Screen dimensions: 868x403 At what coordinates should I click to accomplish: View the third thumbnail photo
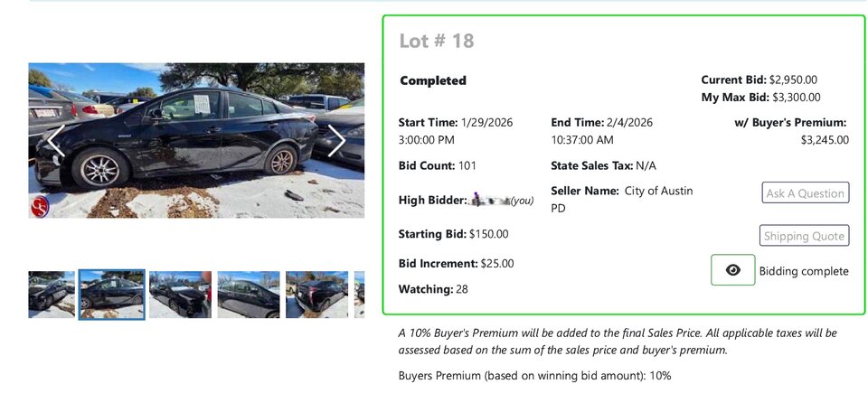[x=180, y=295]
